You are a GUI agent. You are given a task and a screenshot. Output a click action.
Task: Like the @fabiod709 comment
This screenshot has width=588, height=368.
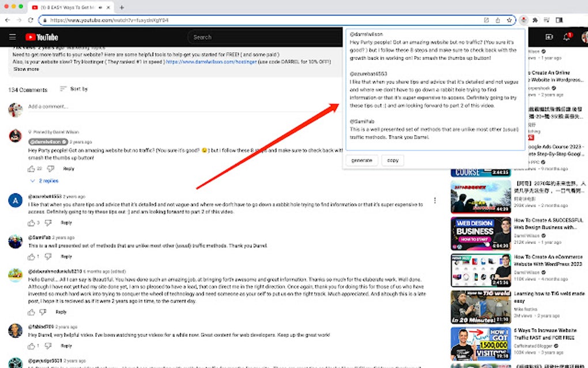click(31, 346)
